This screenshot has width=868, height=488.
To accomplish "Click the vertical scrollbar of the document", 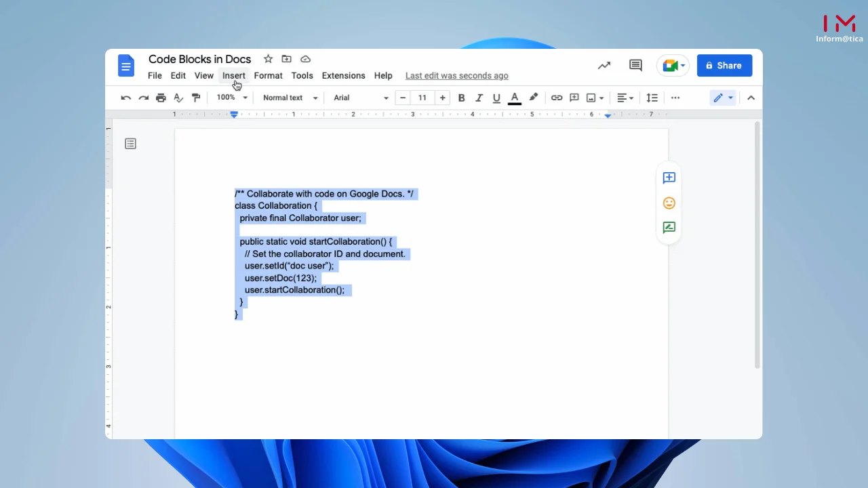I will [757, 245].
